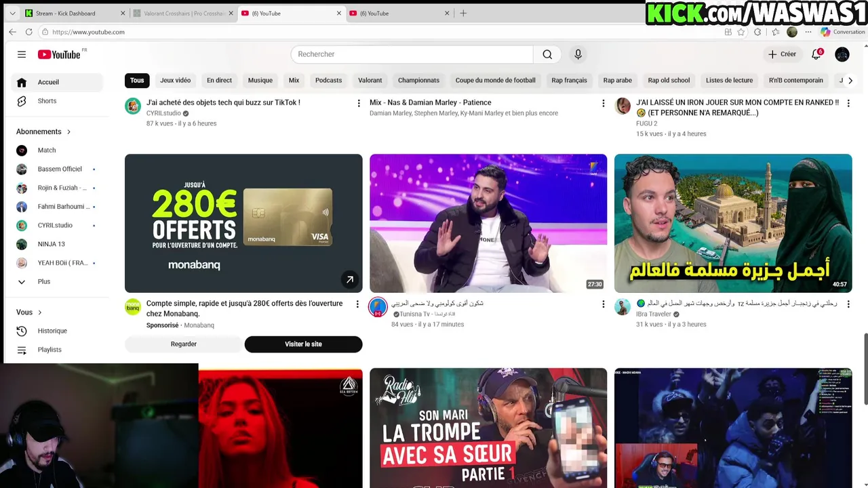This screenshot has height=488, width=868.
Task: Click Visiter le site button
Action: 303,344
